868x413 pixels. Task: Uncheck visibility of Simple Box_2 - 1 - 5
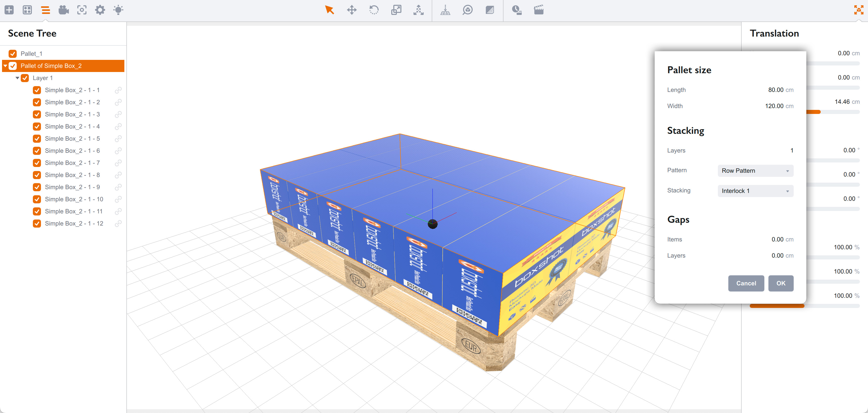37,138
